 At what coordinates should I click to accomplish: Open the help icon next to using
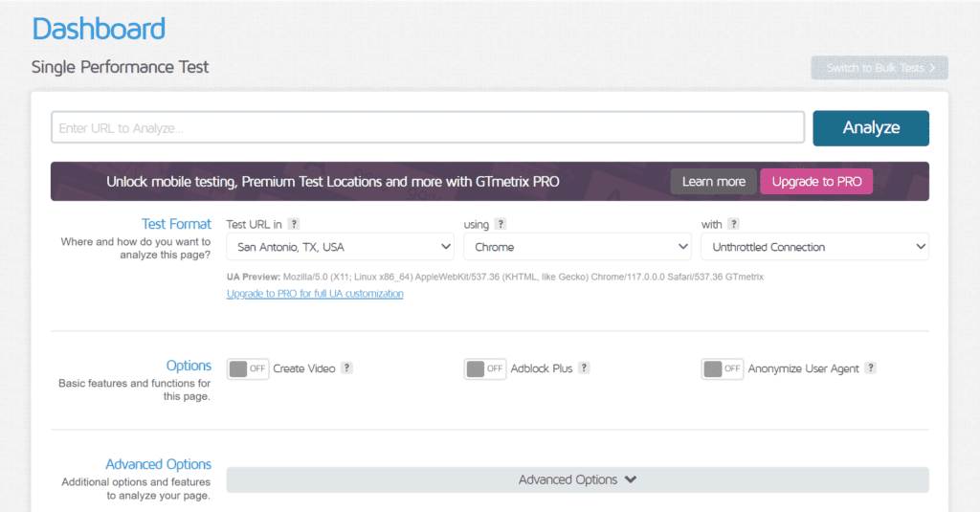(500, 224)
